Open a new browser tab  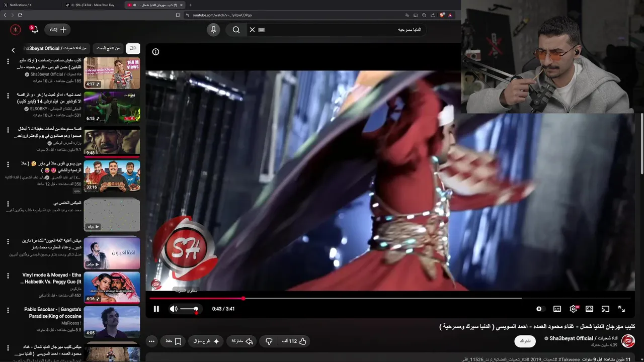coord(190,5)
